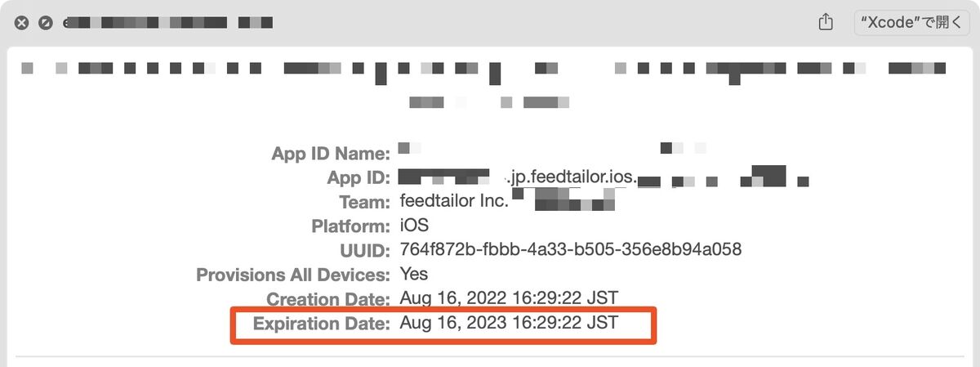980x367 pixels.
Task: Open the file with Xcode button
Action: point(911,23)
